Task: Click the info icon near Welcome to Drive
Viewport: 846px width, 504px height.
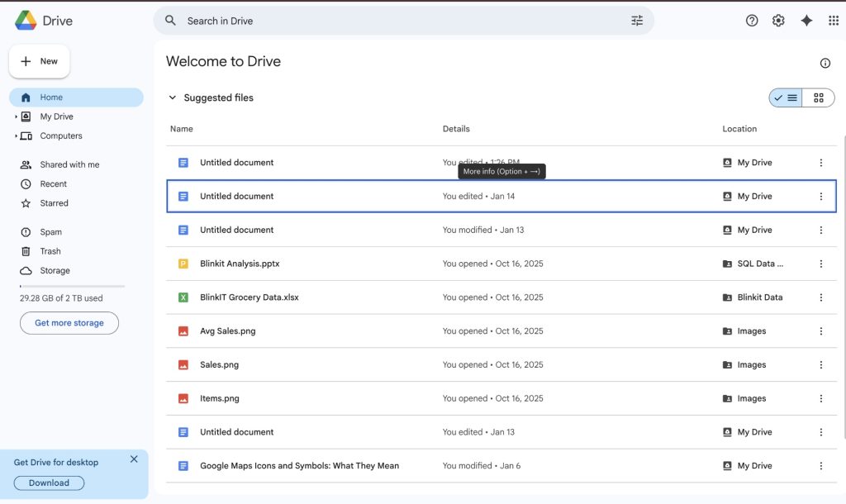Action: tap(825, 63)
